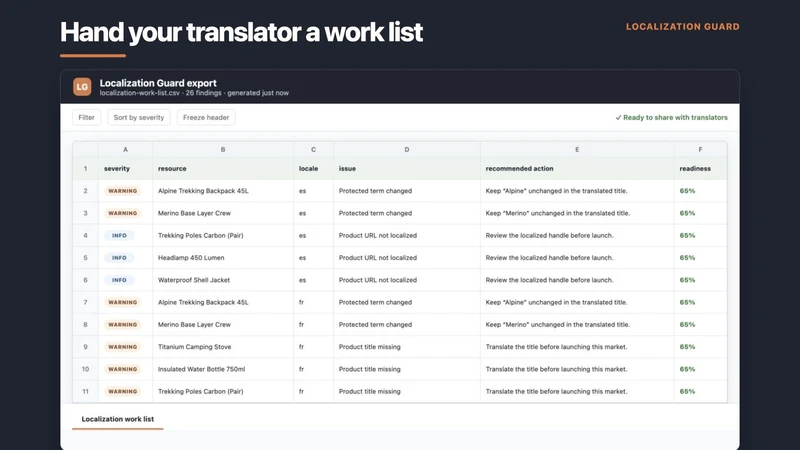Click INFO badge in row 6
The height and width of the screenshot is (450, 800).
pos(119,280)
